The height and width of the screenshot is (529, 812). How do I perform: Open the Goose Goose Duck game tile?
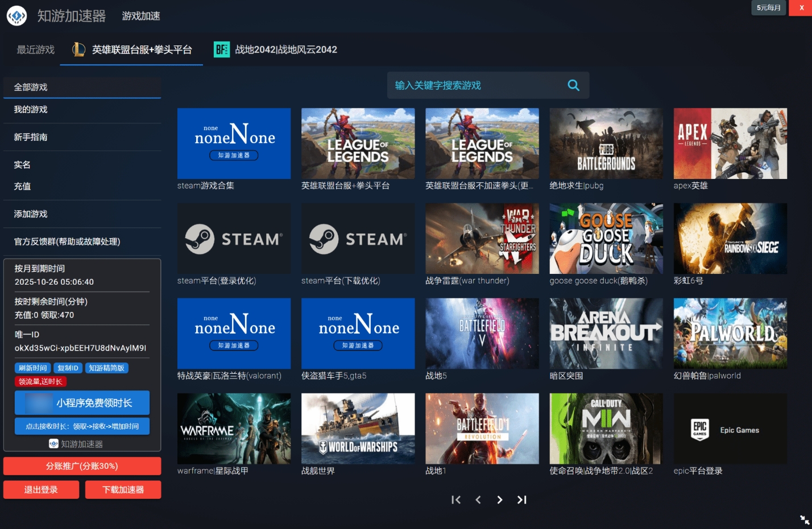tap(606, 239)
